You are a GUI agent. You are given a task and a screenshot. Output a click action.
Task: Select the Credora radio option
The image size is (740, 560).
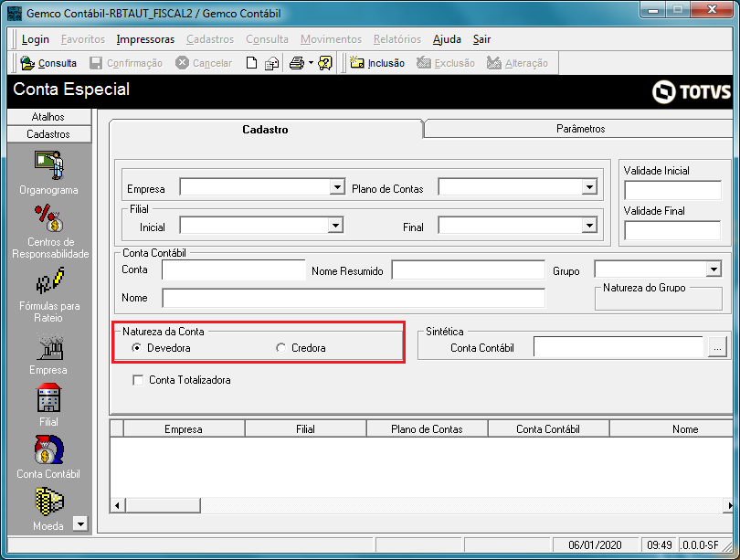pyautogui.click(x=280, y=348)
